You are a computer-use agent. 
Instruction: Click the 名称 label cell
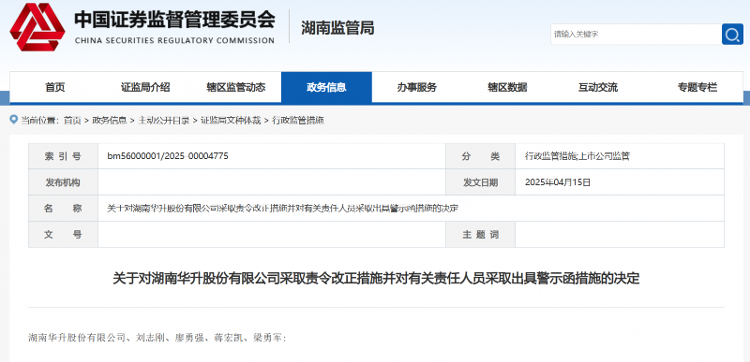tap(63, 208)
